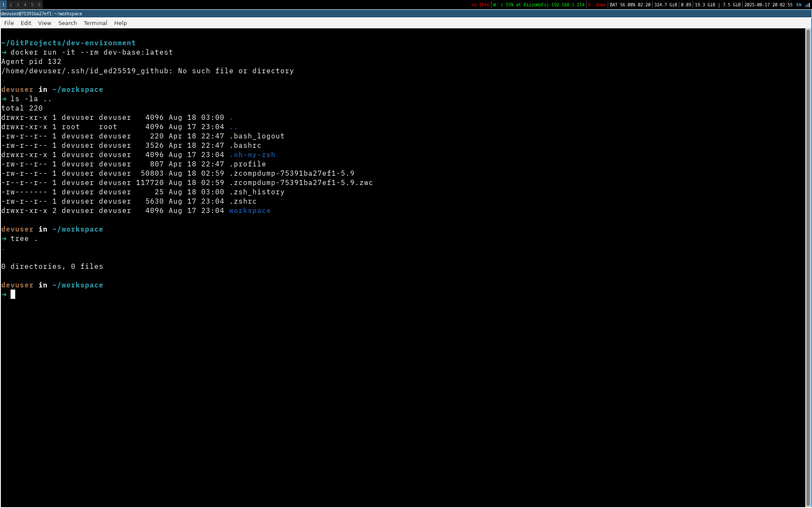Viewport: 812px width, 508px height.
Task: Click the 117720 file size value
Action: [x=150, y=182]
